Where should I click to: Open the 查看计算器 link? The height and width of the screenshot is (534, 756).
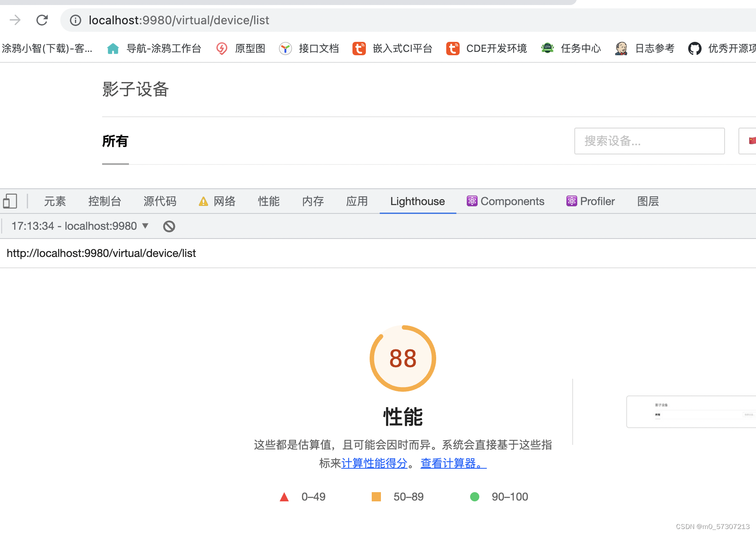click(x=453, y=463)
